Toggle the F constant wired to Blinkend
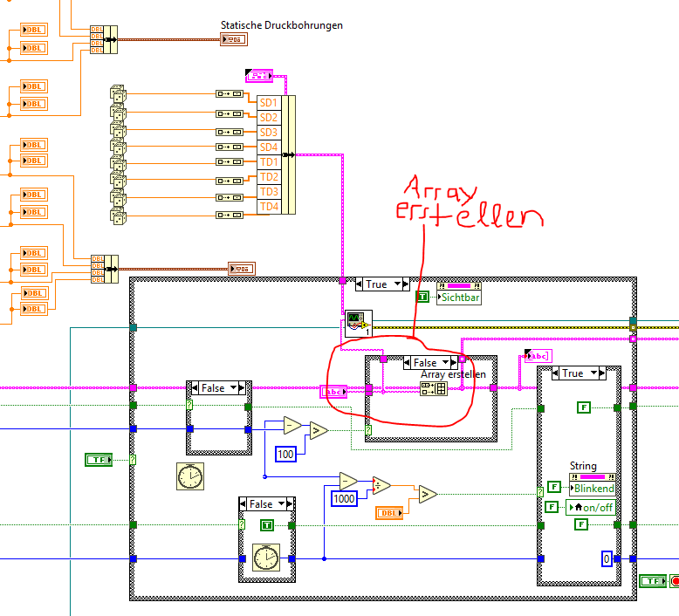This screenshot has height=616, width=679. (x=554, y=487)
